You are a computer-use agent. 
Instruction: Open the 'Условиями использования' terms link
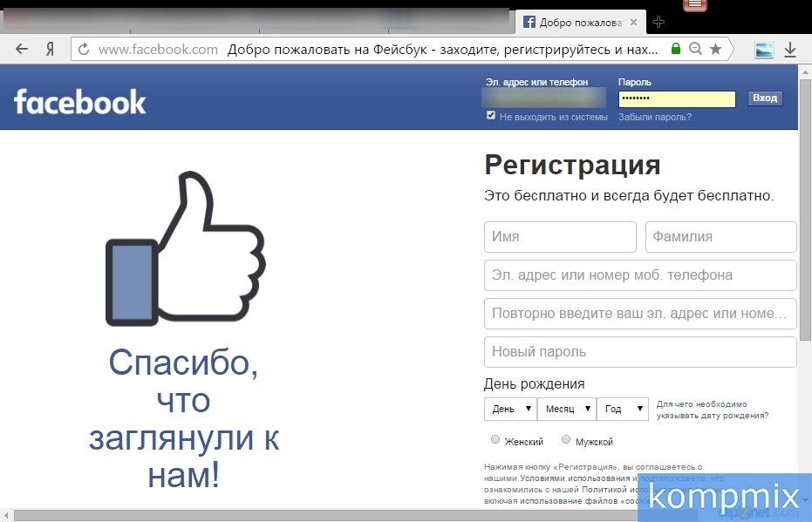pos(575,478)
